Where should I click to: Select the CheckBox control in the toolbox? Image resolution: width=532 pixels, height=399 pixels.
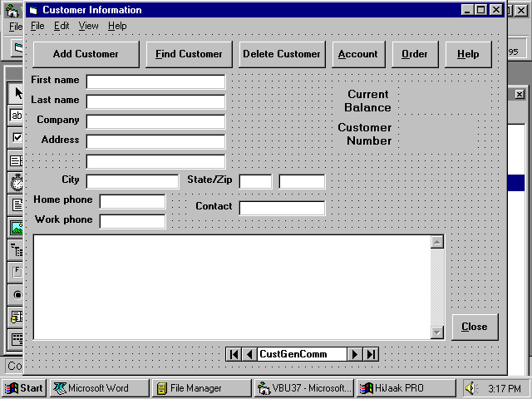click(x=17, y=138)
